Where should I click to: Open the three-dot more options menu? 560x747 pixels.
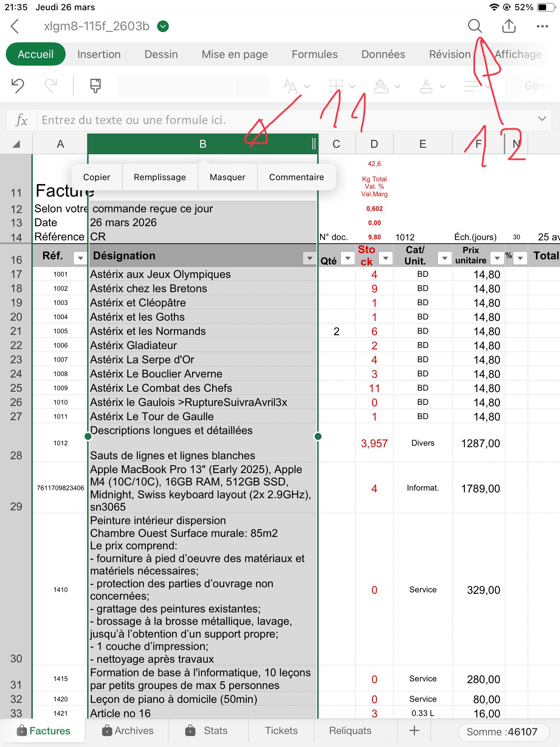tap(542, 26)
